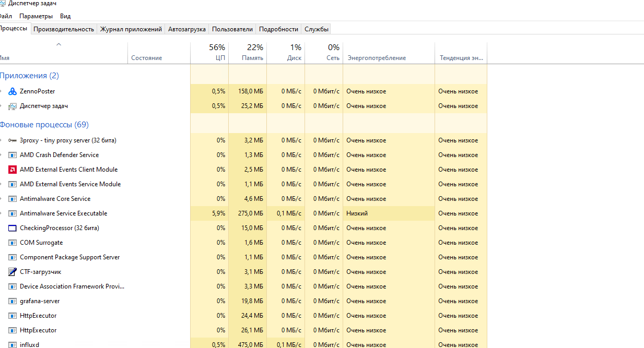
Task: Click the Диспетчер задач process icon
Action: [x=13, y=106]
